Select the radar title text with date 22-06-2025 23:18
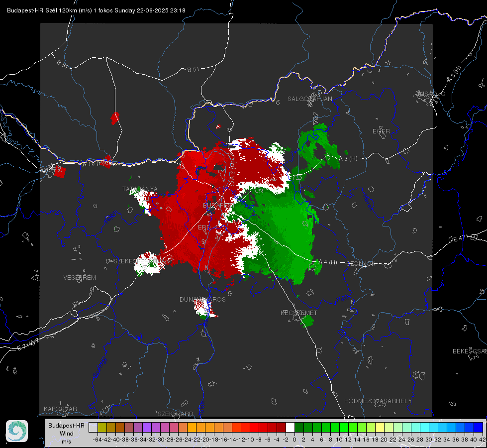 tap(96, 10)
